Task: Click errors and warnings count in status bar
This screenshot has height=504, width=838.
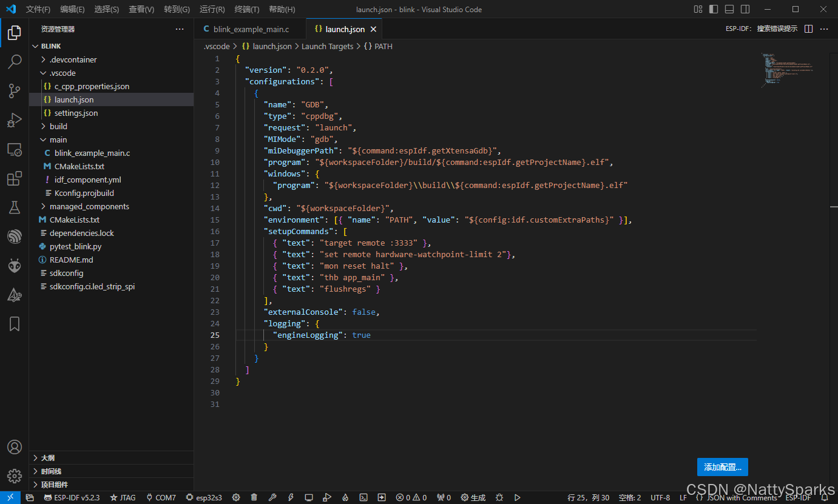Action: point(411,497)
